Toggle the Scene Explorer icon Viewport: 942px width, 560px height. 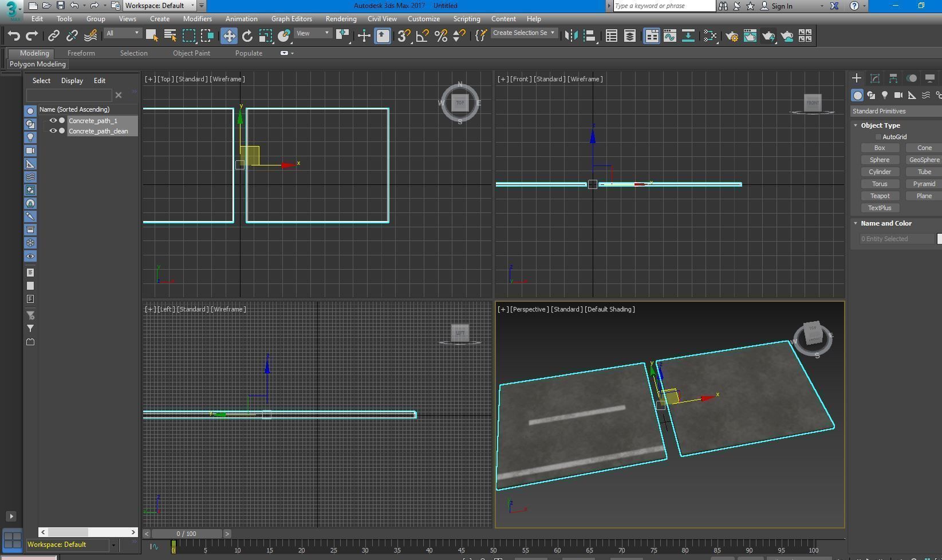coord(612,36)
